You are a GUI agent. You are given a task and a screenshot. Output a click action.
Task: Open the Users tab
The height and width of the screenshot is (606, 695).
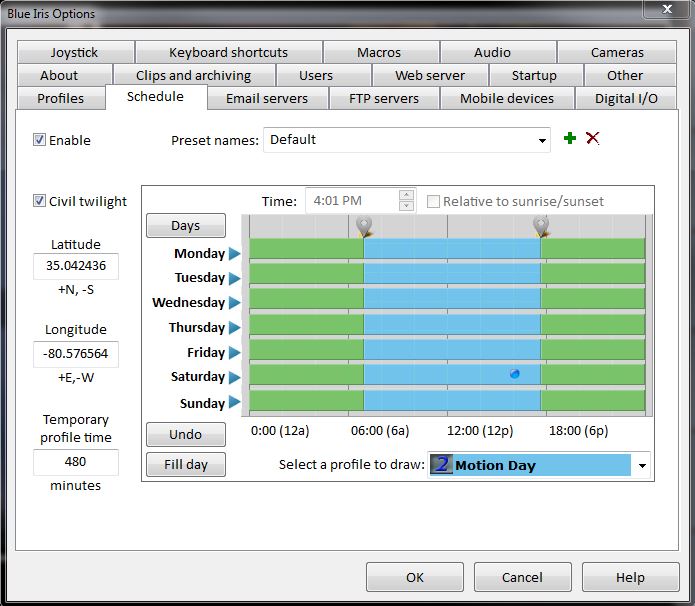[x=324, y=75]
